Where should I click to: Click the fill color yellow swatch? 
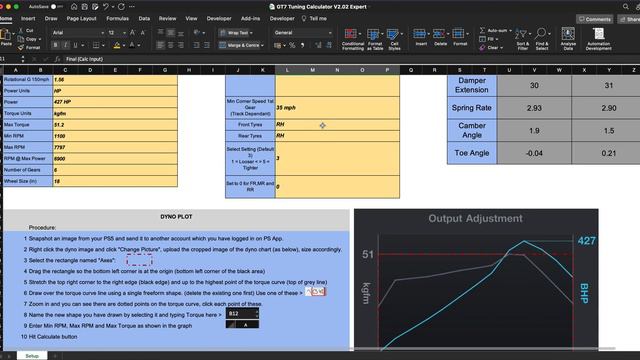117,45
